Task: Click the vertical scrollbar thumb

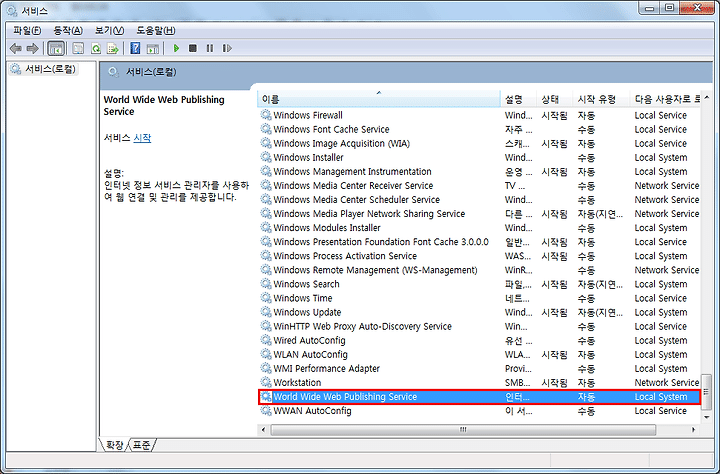Action: (707, 392)
